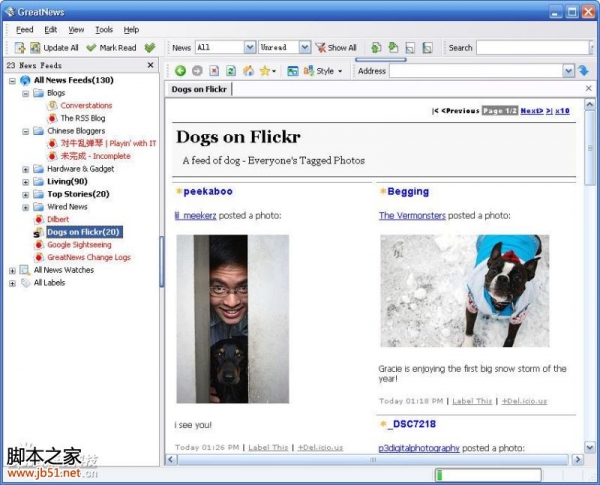This screenshot has width=600, height=485.
Task: Expand the Living(90) folder
Action: tap(25, 182)
